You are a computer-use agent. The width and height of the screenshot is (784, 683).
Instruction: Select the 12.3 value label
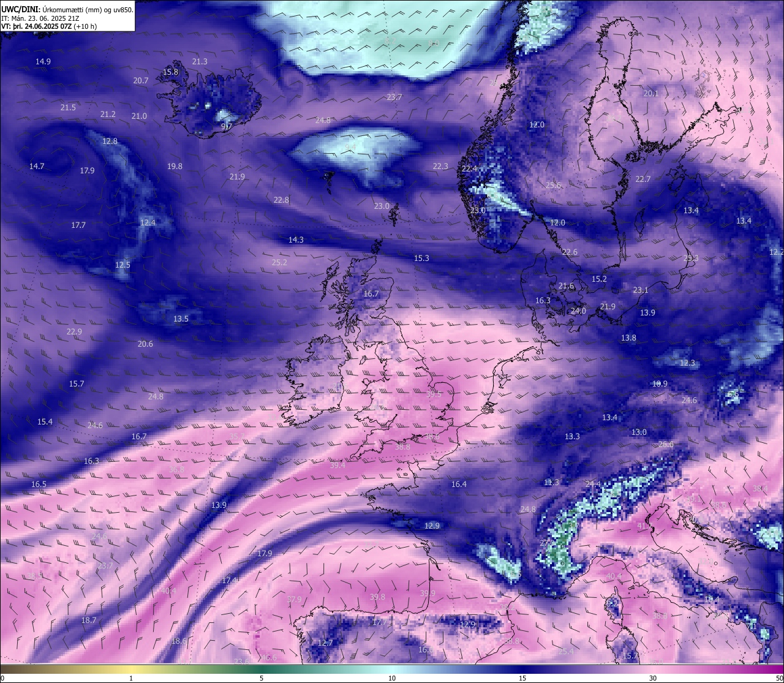coord(687,363)
